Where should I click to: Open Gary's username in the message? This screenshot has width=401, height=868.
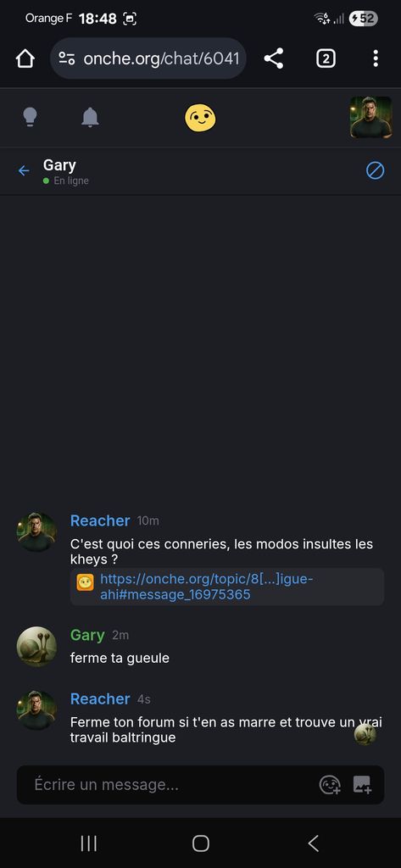[x=87, y=635]
